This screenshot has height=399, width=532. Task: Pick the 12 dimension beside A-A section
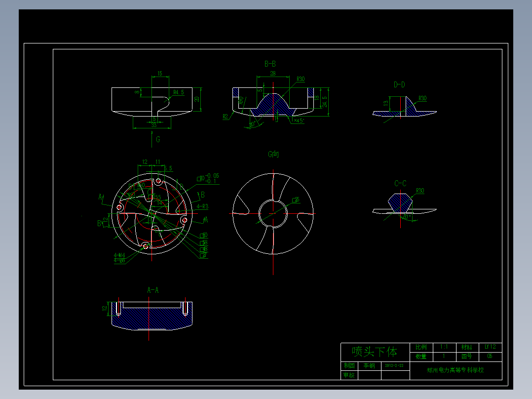(x=105, y=308)
